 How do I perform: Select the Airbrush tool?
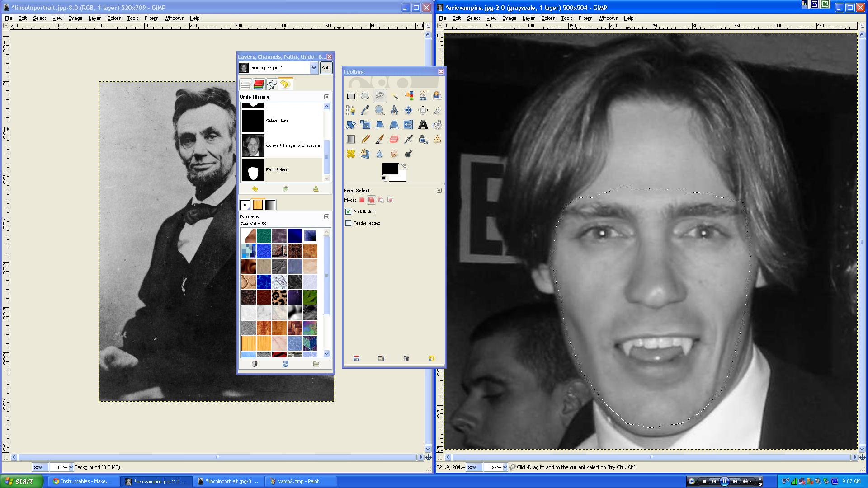pos(409,139)
